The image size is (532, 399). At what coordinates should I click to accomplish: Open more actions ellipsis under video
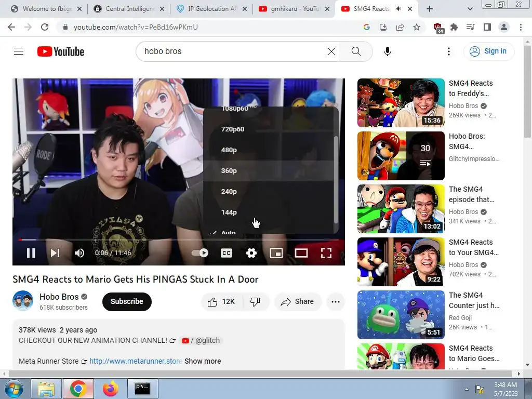pos(336,302)
